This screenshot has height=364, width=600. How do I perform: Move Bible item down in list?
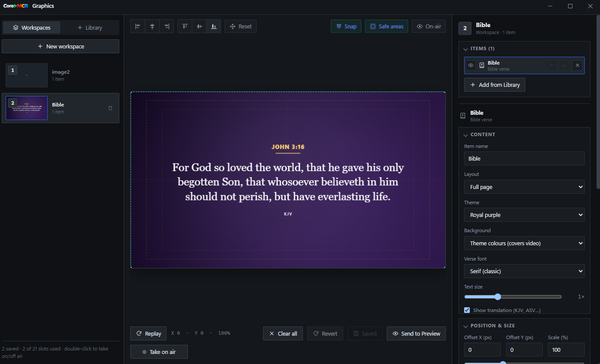coord(564,65)
